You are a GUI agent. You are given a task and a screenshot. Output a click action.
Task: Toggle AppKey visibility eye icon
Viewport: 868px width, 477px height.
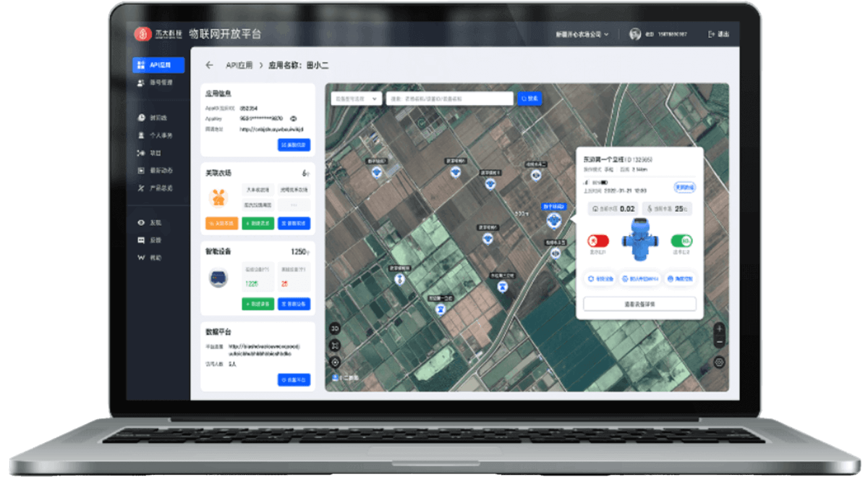[294, 118]
